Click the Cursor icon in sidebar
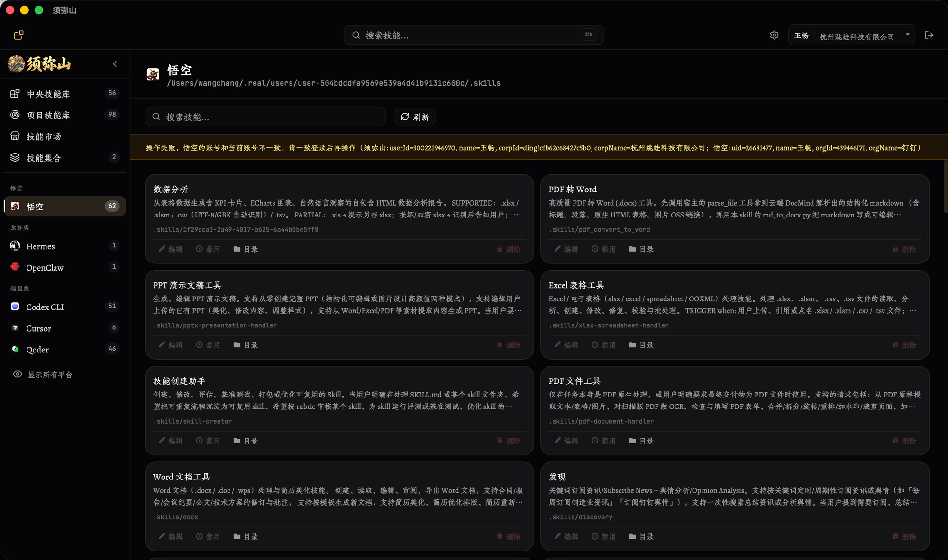The height and width of the screenshot is (560, 948). [x=15, y=328]
